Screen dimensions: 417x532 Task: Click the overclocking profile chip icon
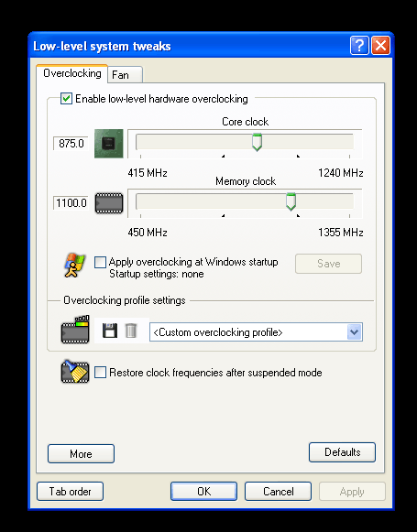(75, 330)
